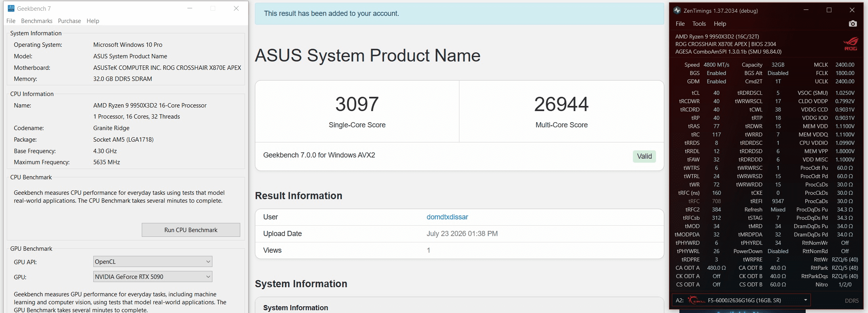Expand the A2 memory module dropdown in ZenTimings
The height and width of the screenshot is (313, 868).
point(741,300)
